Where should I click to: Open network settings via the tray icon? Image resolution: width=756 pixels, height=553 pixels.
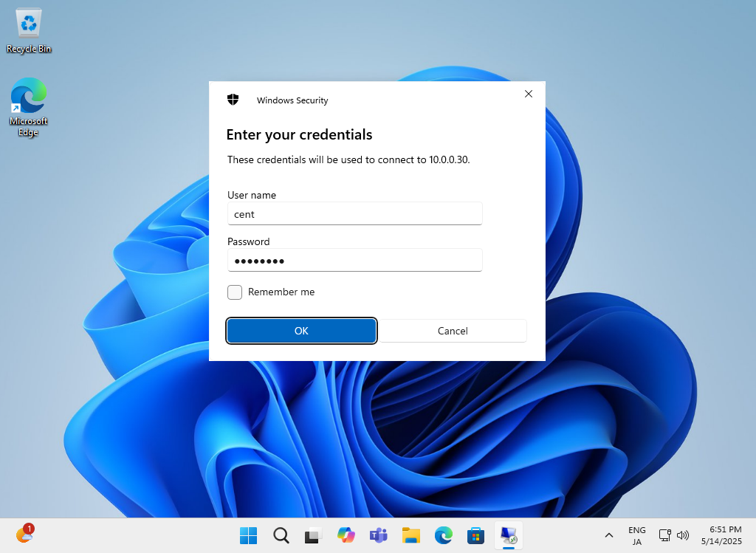pyautogui.click(x=664, y=535)
